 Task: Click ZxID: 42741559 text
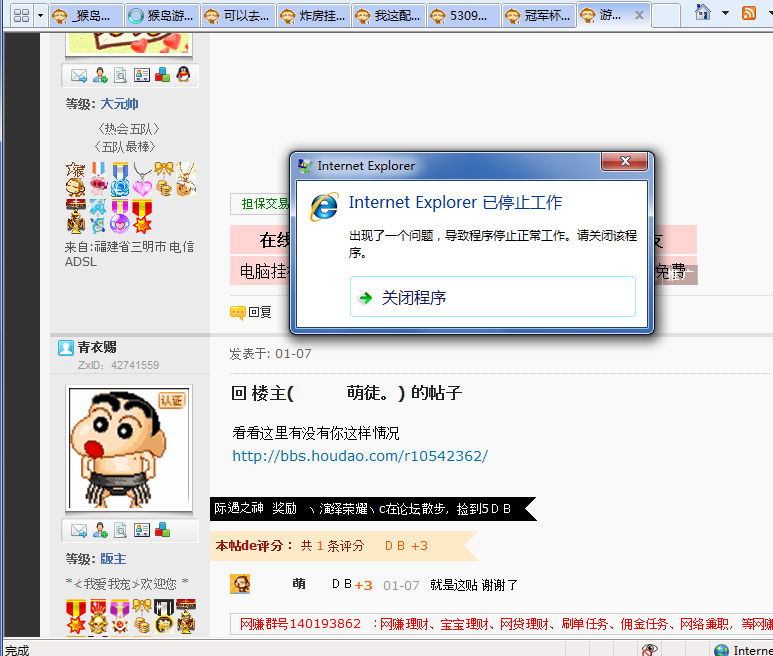tap(118, 365)
